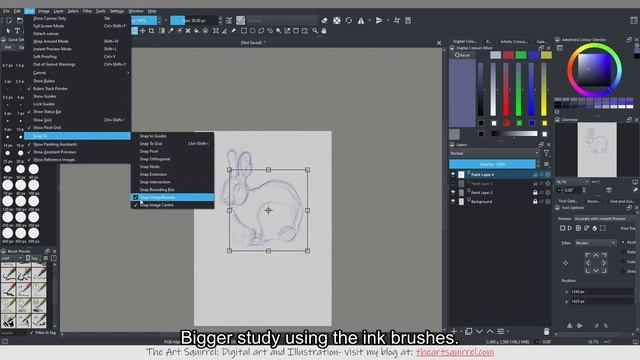Image resolution: width=640 pixels, height=360 pixels.
Task: Toggle Eraser mode in the top toolbar
Action: pos(324,20)
